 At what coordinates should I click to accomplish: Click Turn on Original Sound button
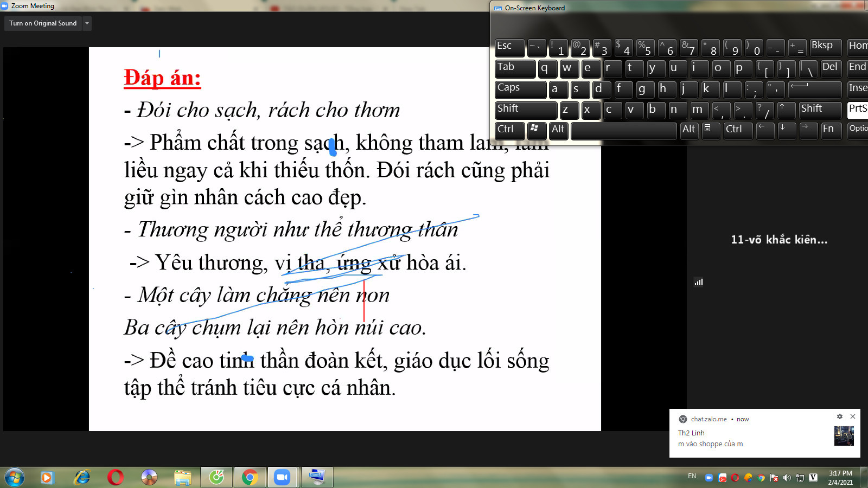point(43,23)
